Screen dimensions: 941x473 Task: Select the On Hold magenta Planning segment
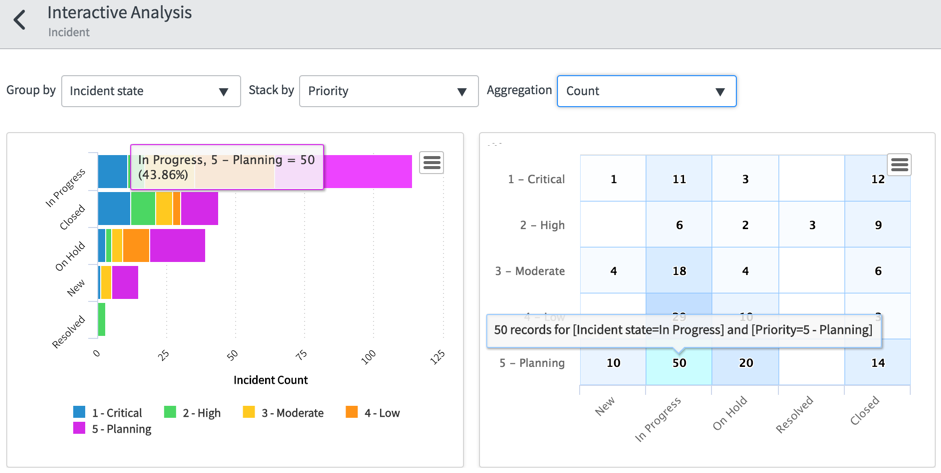tap(178, 246)
